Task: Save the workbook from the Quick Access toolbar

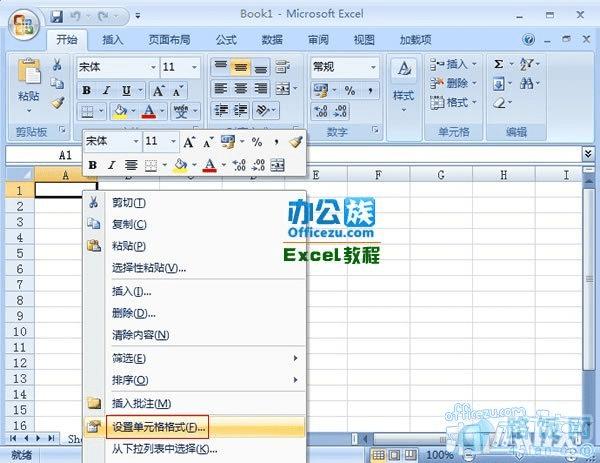Action: click(57, 16)
